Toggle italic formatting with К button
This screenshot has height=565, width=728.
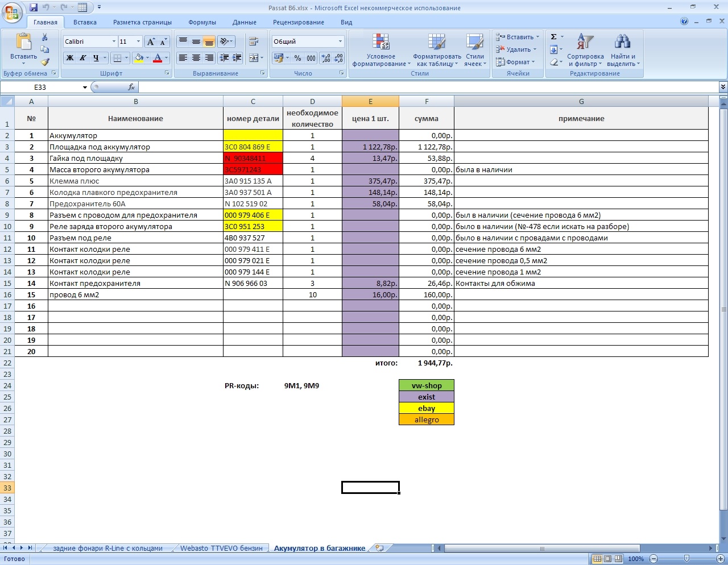click(x=82, y=58)
